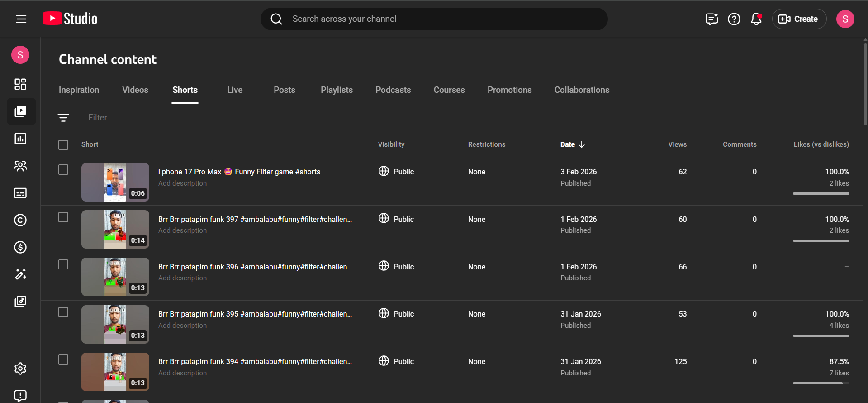Open the Copyright icon in sidebar
Screen dimensions: 868x403
tap(20, 220)
